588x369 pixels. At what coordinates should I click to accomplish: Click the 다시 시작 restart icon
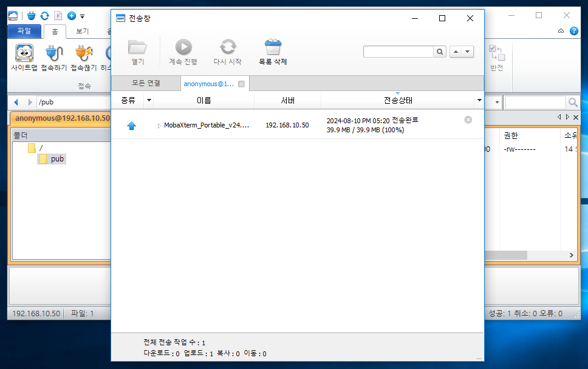pos(228,47)
